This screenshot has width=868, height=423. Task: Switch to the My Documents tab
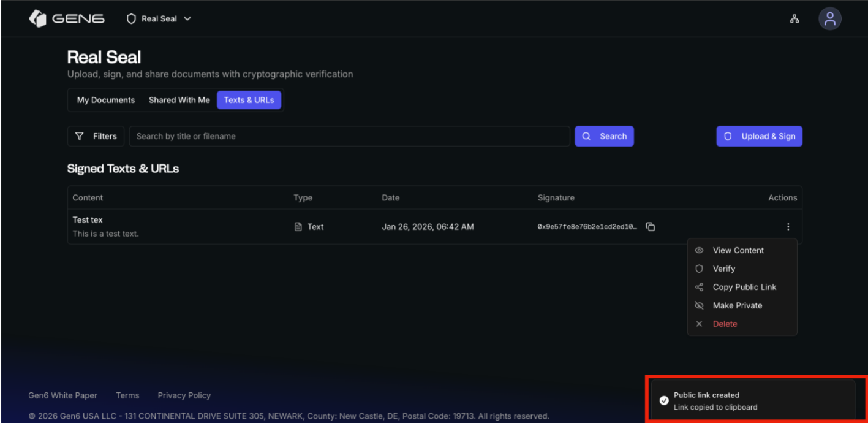(x=106, y=100)
